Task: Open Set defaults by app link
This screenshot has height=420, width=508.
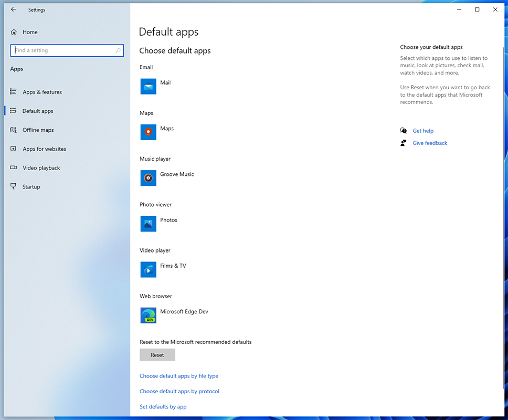Action: [x=163, y=406]
